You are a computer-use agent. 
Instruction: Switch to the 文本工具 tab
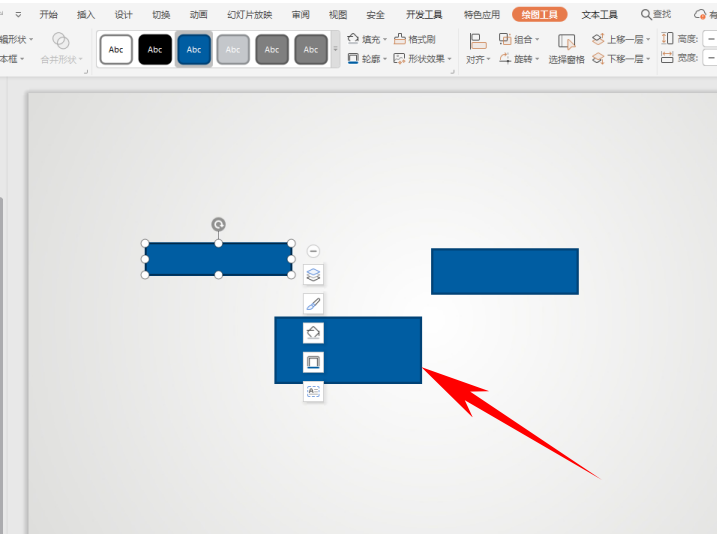click(x=599, y=15)
